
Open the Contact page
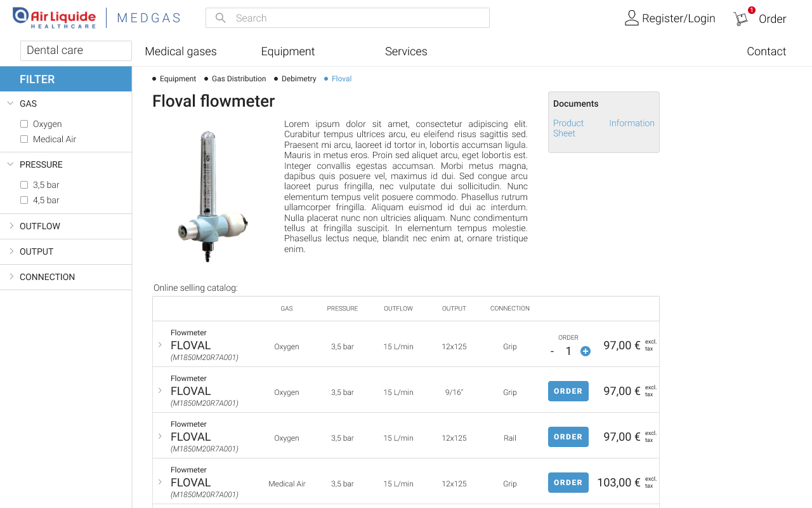766,51
